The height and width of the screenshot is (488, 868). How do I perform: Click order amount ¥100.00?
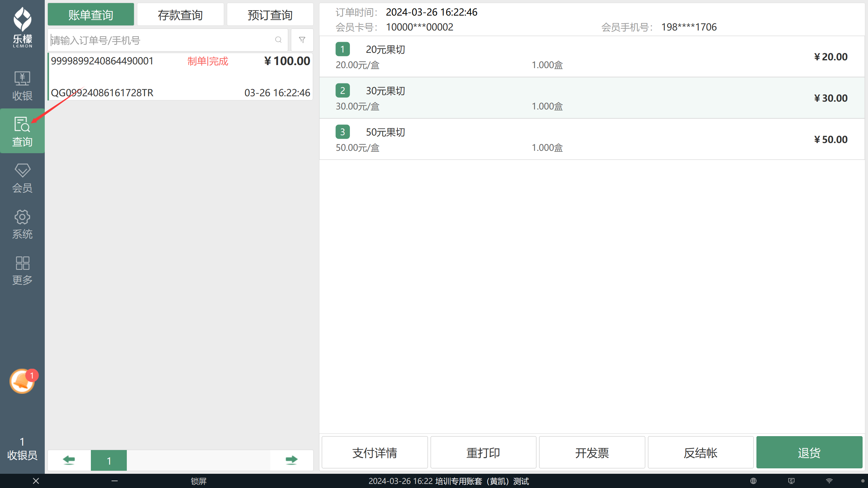[287, 61]
